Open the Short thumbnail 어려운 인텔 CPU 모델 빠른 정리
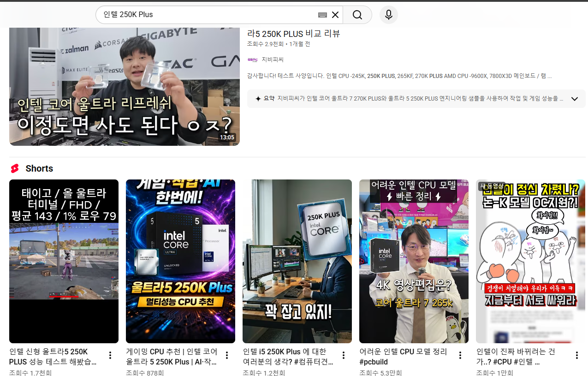588x376 pixels. [414, 261]
